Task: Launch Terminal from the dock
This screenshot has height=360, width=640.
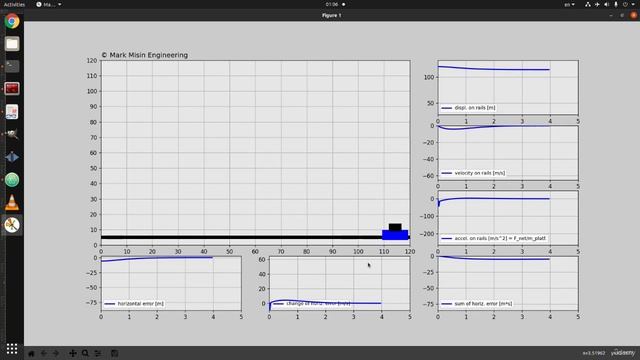Action: (12, 66)
